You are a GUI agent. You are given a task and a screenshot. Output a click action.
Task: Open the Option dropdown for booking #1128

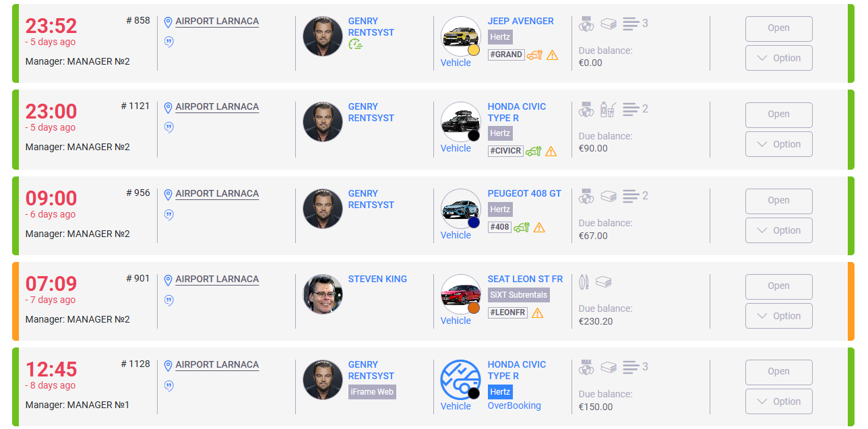[x=778, y=401]
